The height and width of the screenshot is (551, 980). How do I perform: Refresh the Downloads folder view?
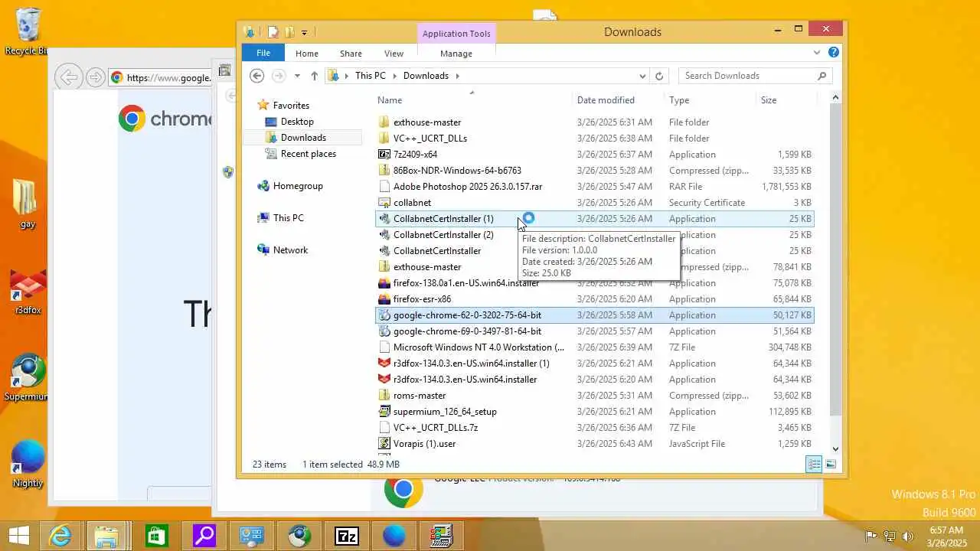pyautogui.click(x=659, y=76)
